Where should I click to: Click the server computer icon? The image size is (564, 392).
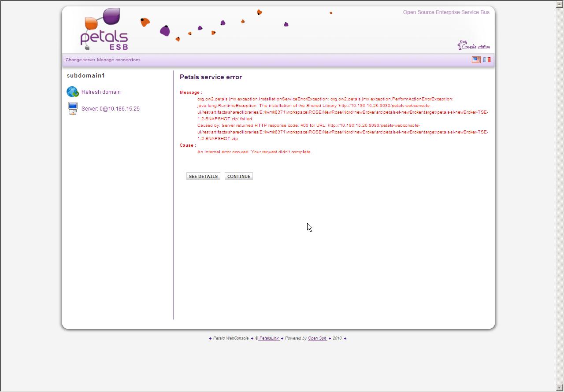tap(73, 108)
